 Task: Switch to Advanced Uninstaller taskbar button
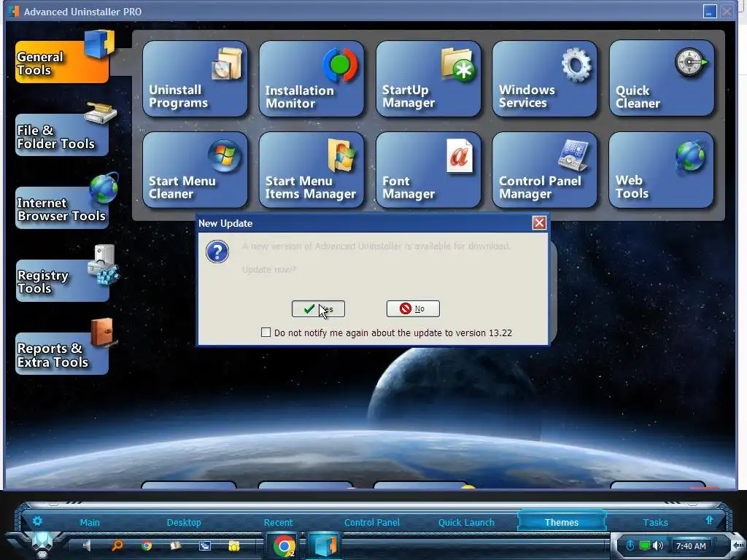[x=325, y=546]
